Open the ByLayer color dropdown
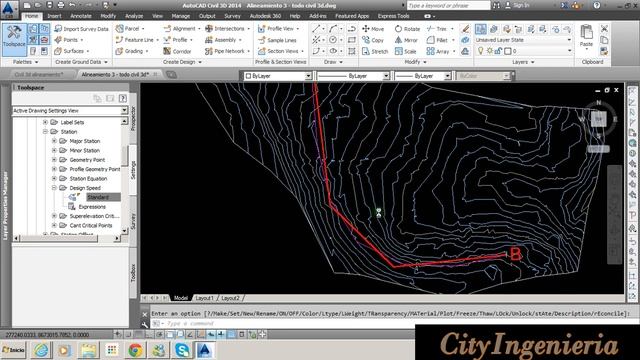Image resolution: width=640 pixels, height=360 pixels. pyautogui.click(x=308, y=76)
